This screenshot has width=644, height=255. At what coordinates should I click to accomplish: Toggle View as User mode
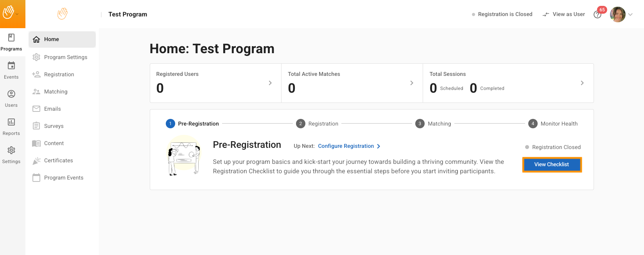[x=563, y=14]
